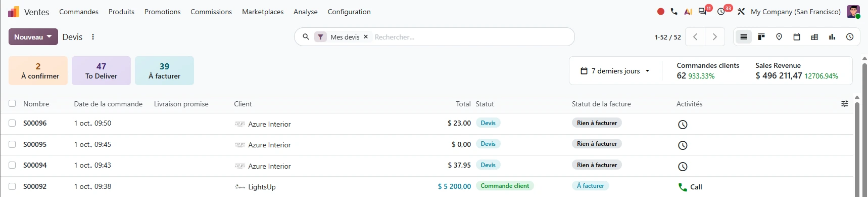Click the $ 5 200,00 total amount

pos(454,186)
